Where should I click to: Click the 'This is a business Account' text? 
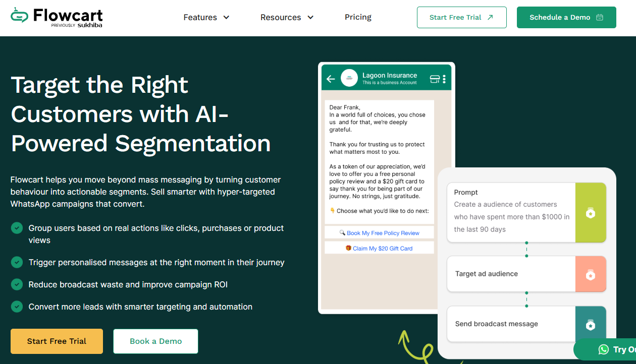click(x=390, y=83)
